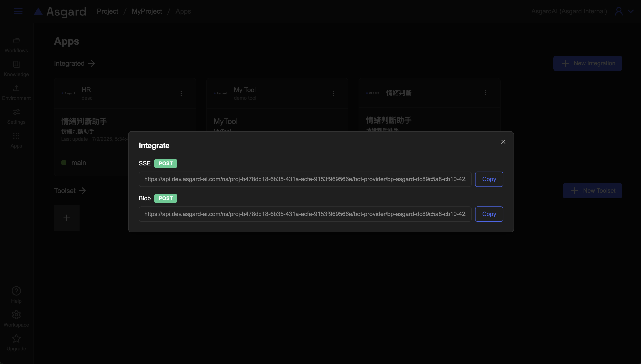The image size is (641, 364).
Task: Go to Environment in sidebar
Action: (16, 92)
